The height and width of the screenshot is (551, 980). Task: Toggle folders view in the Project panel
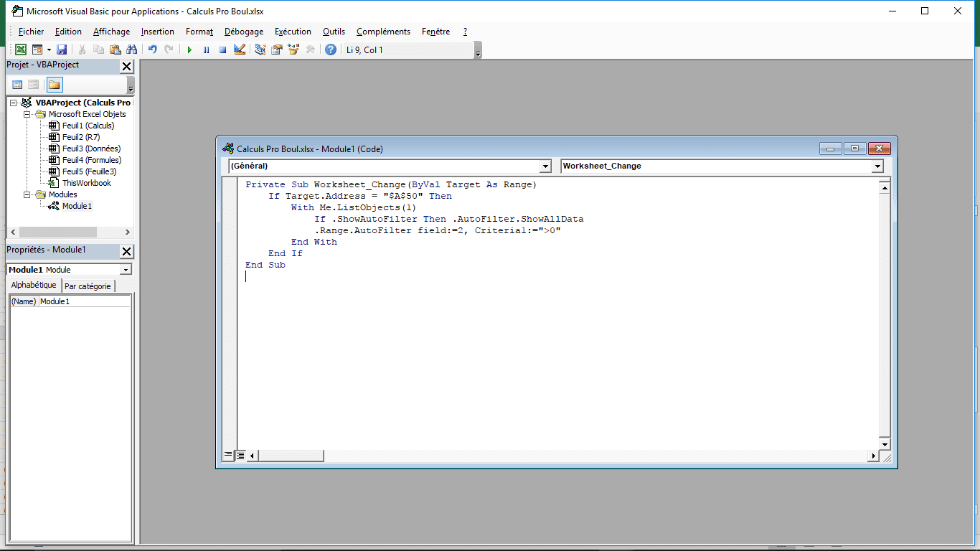pyautogui.click(x=55, y=85)
